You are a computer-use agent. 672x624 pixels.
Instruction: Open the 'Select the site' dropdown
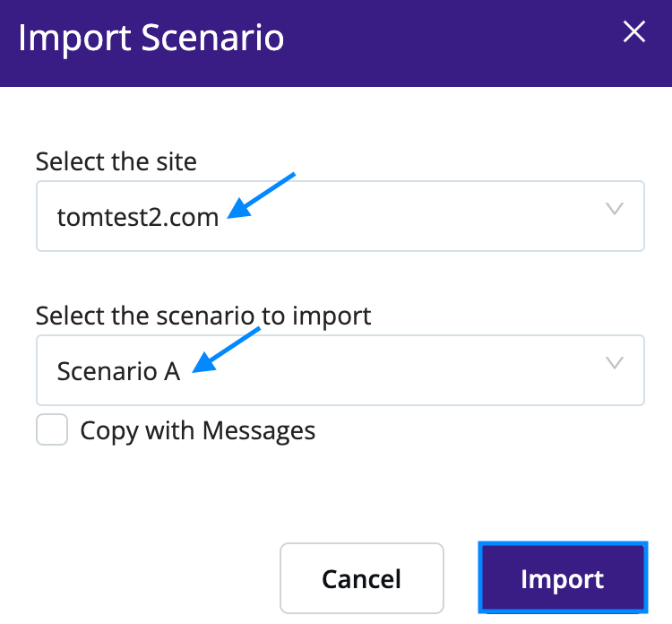(x=340, y=216)
